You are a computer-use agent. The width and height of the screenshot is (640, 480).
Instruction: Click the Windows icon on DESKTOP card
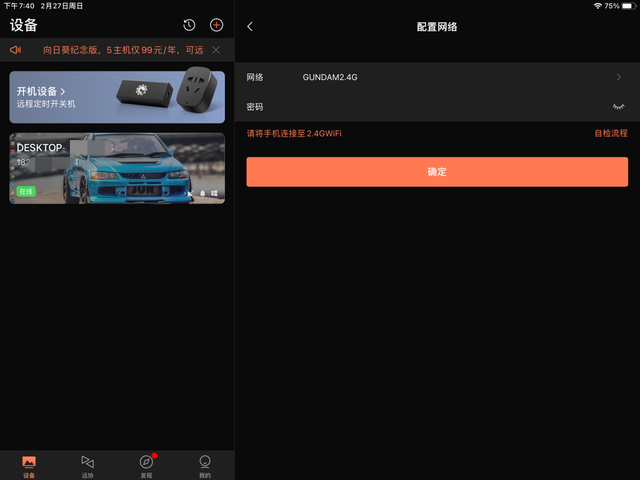(x=214, y=193)
